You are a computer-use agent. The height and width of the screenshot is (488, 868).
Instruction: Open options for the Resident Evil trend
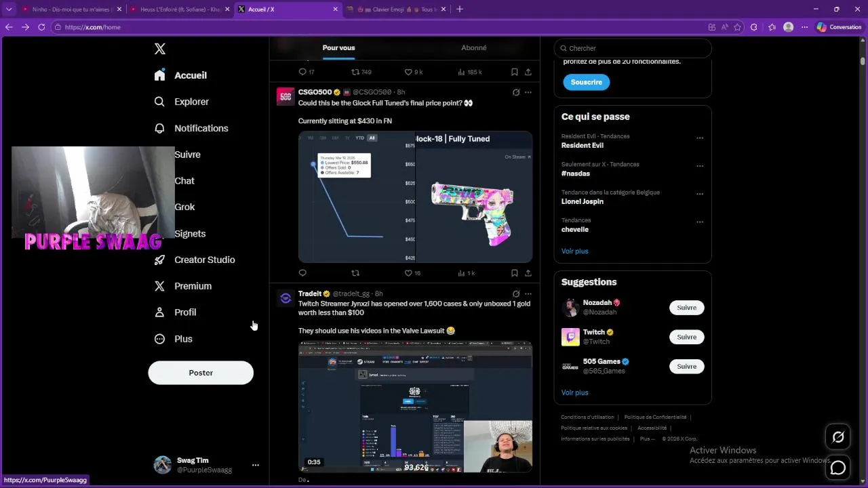click(x=700, y=138)
